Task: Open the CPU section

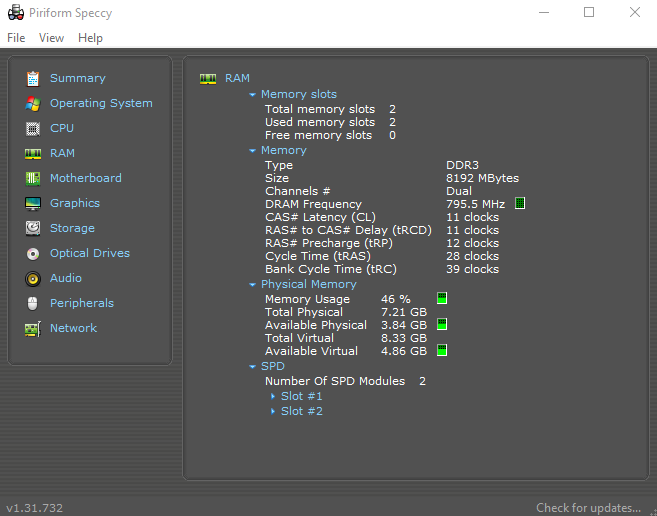Action: pyautogui.click(x=62, y=128)
